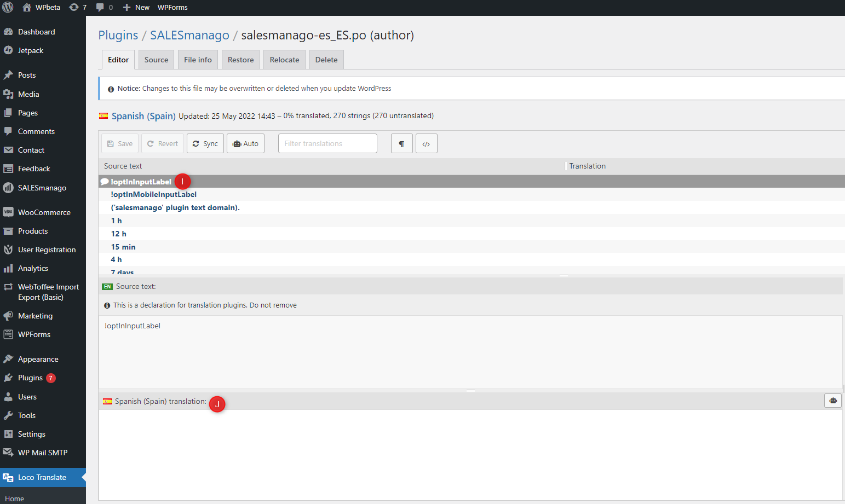Open the WooCommerce sidebar menu

43,212
